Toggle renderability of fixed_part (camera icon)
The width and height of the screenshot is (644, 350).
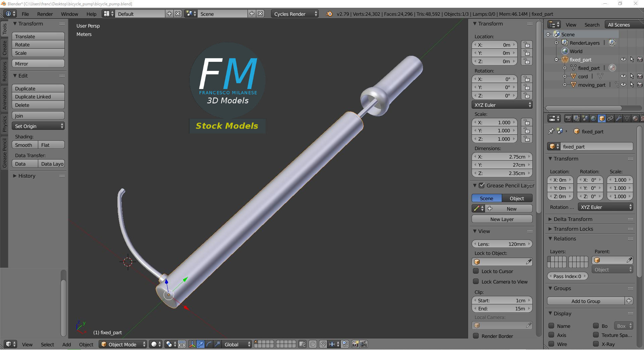click(x=640, y=59)
